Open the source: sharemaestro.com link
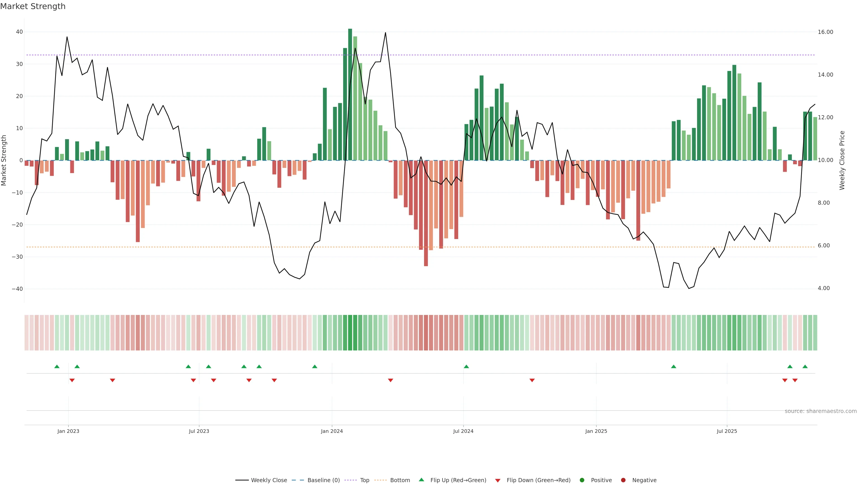868x488 pixels. pos(821,411)
